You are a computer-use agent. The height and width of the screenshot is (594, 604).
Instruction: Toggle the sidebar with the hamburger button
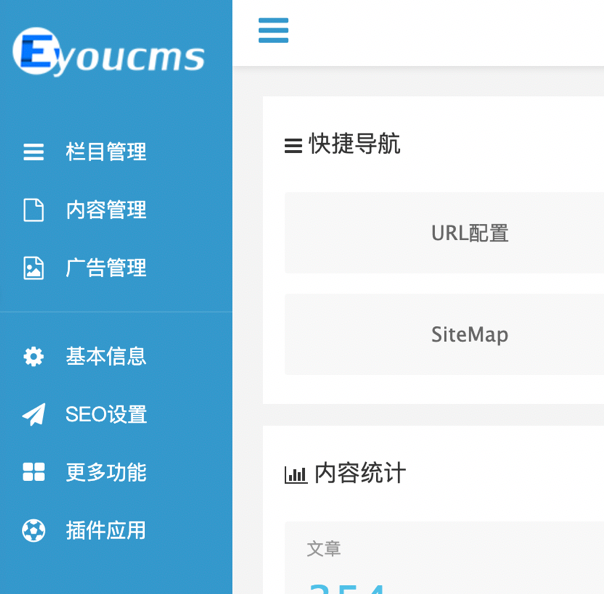[x=273, y=30]
